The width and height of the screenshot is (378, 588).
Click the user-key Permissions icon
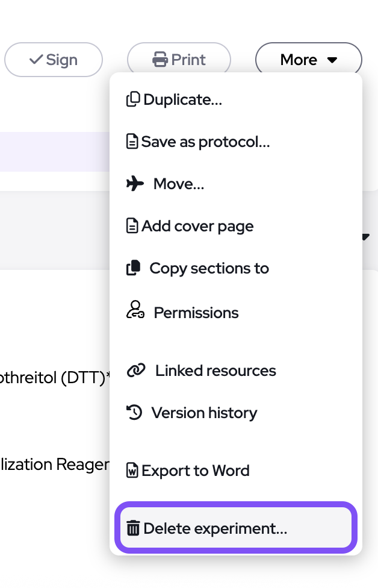(135, 310)
